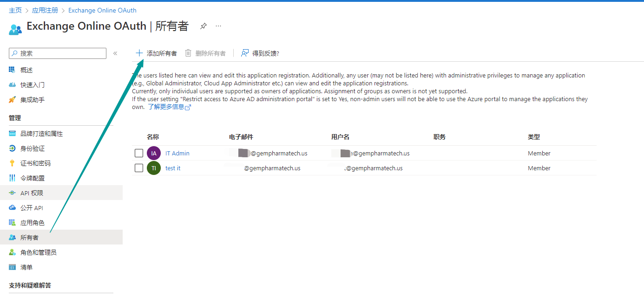This screenshot has width=644, height=296.
Task: Click the Branding (品牌打造和属性) icon
Action: pos(12,134)
